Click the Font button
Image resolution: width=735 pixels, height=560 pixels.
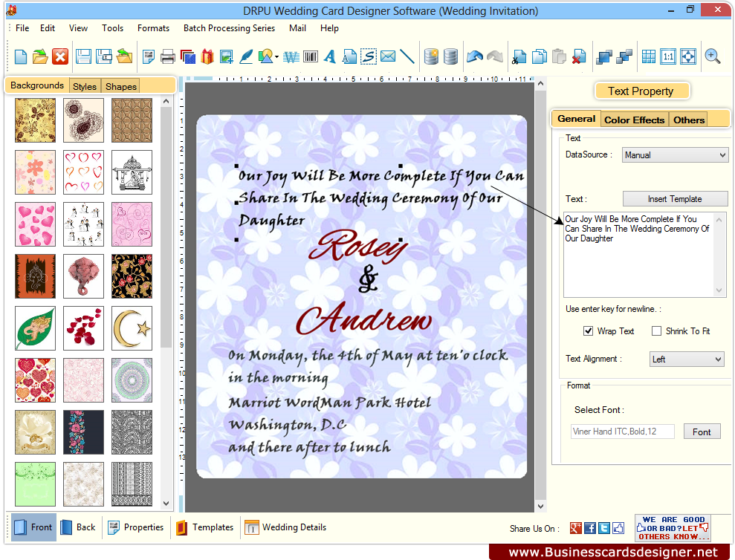pos(702,432)
